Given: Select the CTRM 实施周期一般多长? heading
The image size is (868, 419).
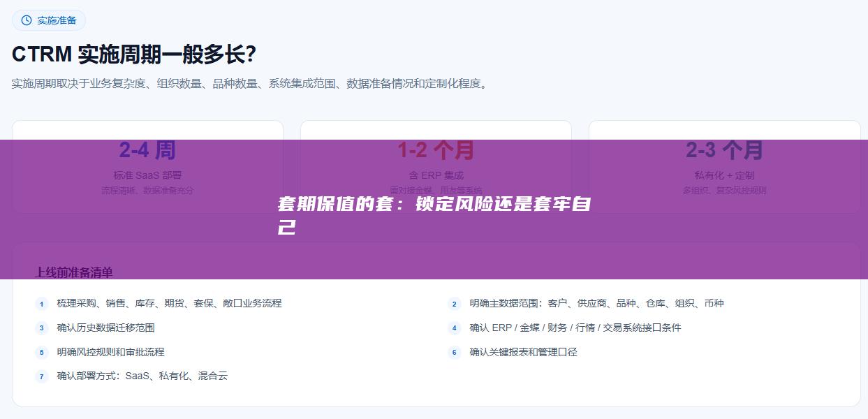Looking at the screenshot, I should [134, 54].
